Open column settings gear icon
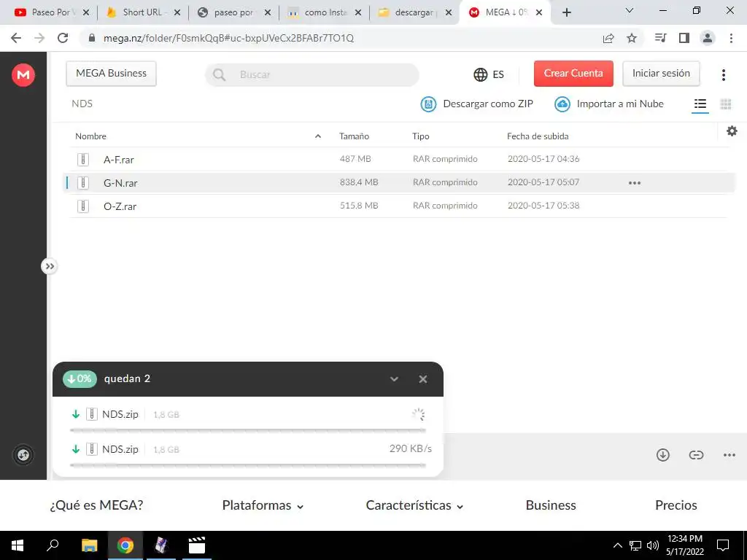Screen dimensions: 747x560 click(x=732, y=131)
